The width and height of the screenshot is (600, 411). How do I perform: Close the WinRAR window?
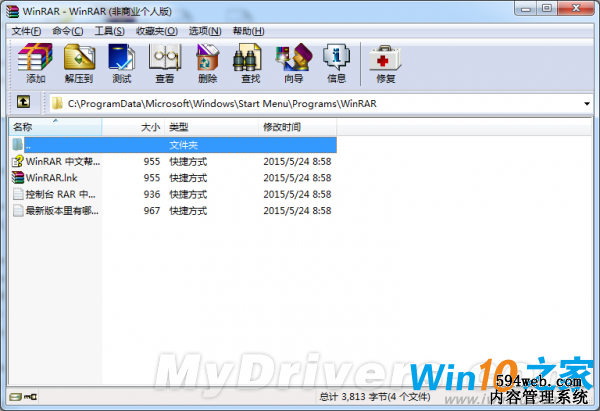click(x=576, y=8)
